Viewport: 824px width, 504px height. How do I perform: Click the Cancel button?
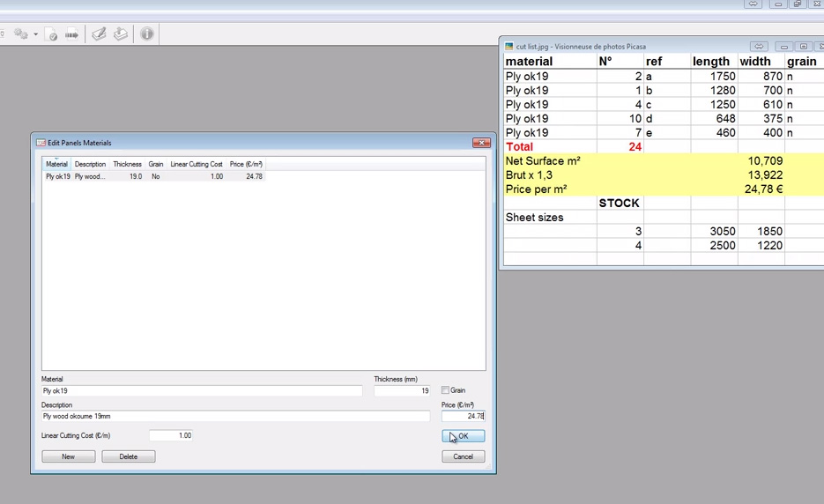point(463,456)
